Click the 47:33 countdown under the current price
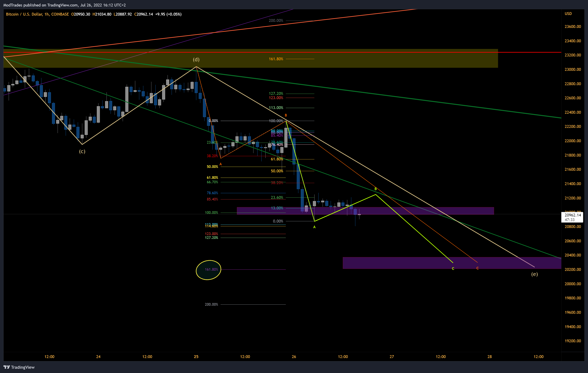The height and width of the screenshot is (373, 588). coord(569,220)
